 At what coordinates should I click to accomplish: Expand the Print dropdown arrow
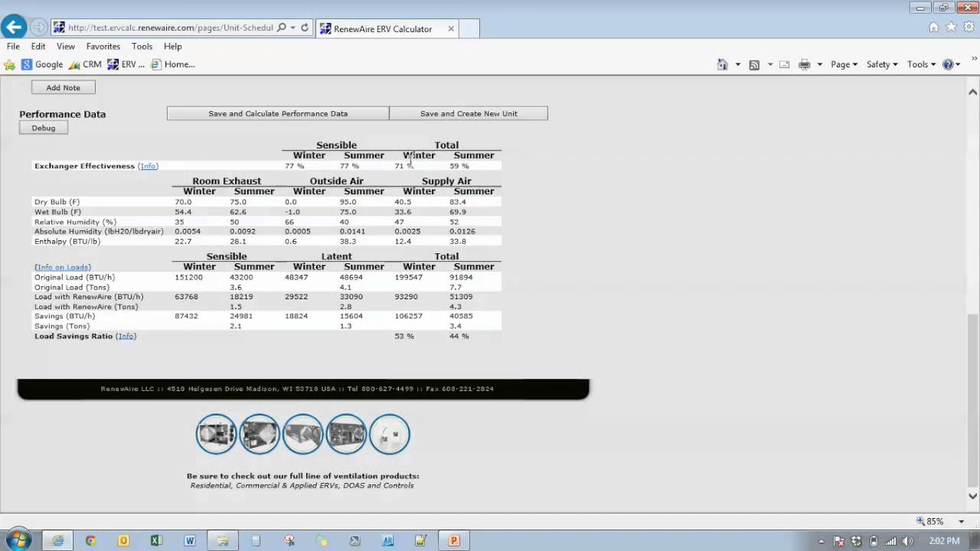819,64
